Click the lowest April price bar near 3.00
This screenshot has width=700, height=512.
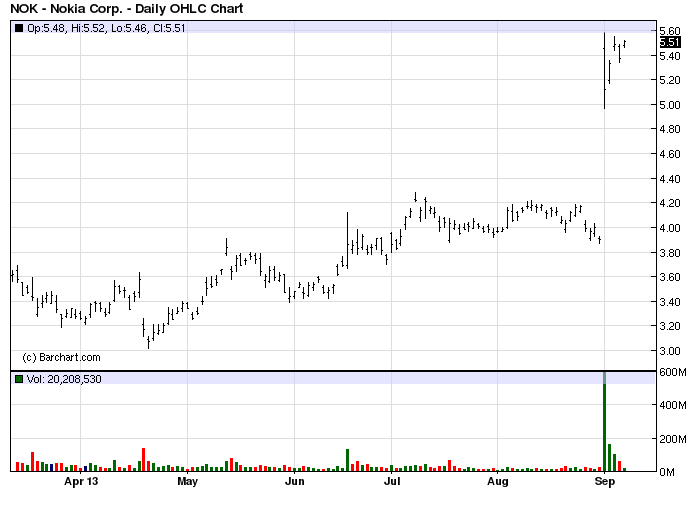point(148,342)
